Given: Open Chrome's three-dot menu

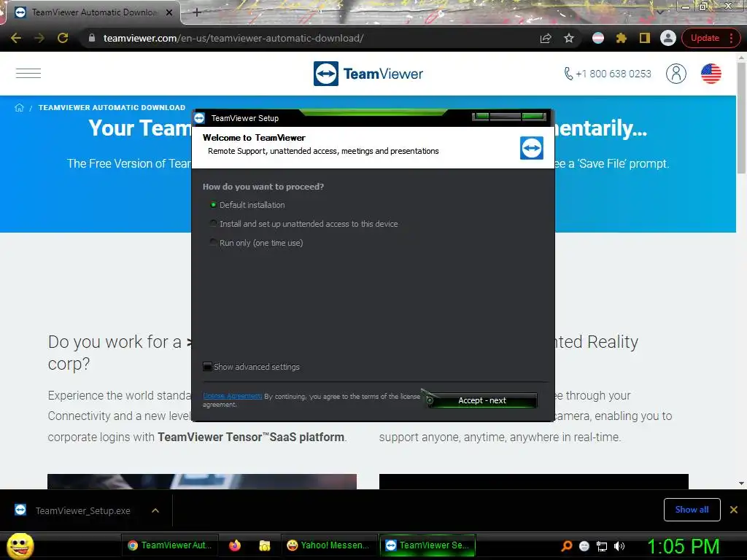Looking at the screenshot, I should [x=731, y=38].
